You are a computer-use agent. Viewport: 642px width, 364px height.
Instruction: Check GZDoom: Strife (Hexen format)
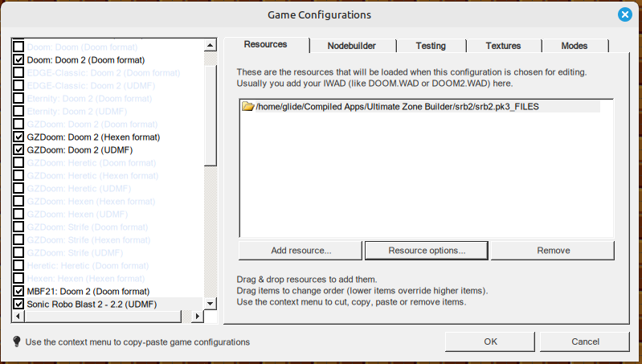tap(18, 240)
